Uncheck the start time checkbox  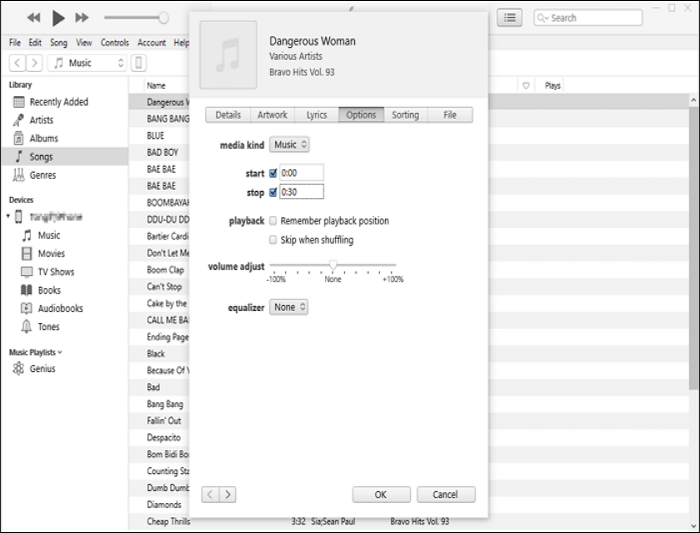tap(273, 173)
